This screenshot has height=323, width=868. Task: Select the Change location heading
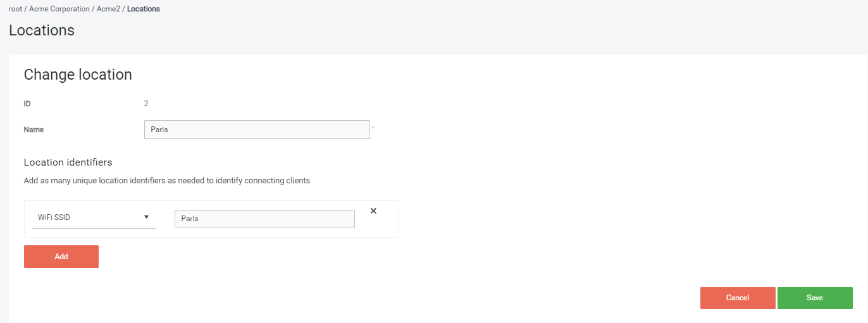point(78,75)
